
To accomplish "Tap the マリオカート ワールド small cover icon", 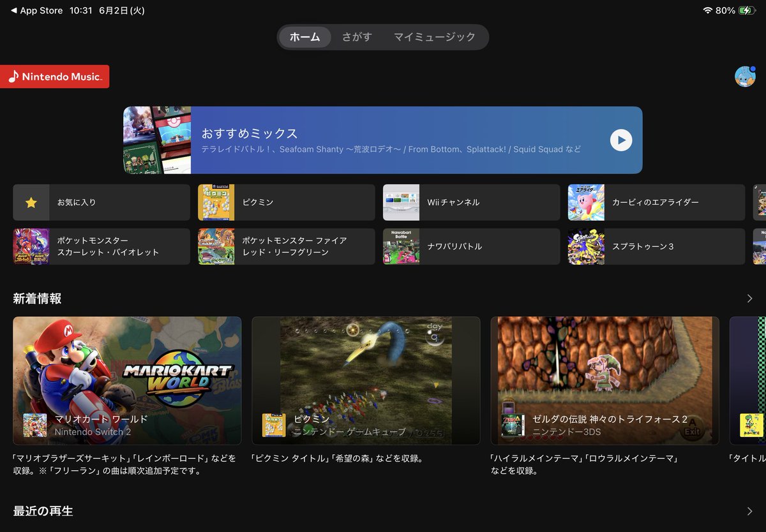I will pyautogui.click(x=35, y=425).
